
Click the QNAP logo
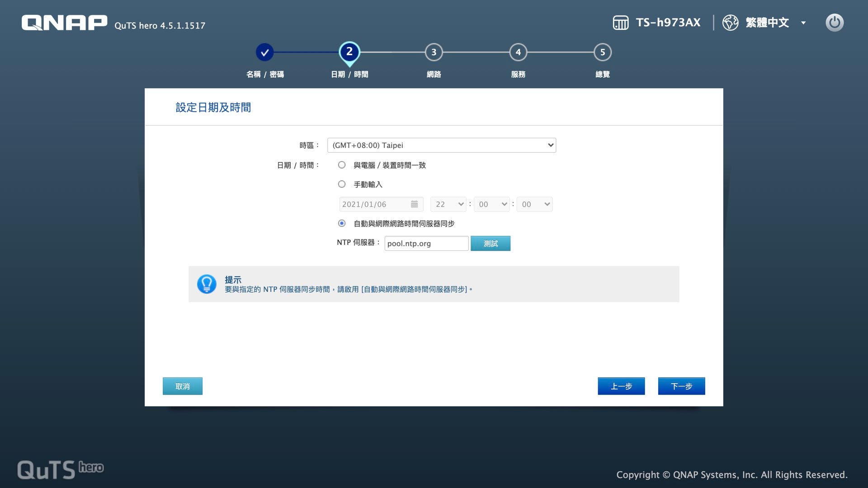[64, 23]
